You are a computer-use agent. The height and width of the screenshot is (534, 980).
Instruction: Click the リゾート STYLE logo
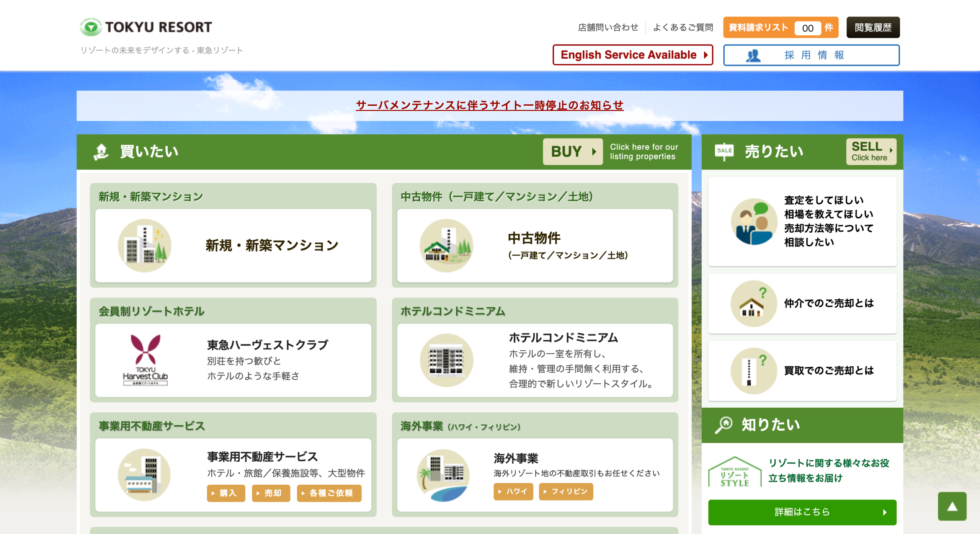click(x=735, y=472)
